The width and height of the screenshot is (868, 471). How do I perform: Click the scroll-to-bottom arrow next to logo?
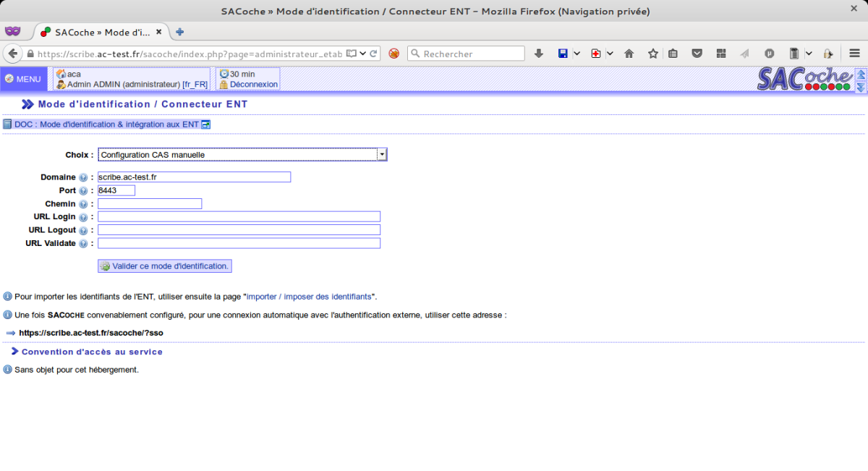tap(861, 86)
